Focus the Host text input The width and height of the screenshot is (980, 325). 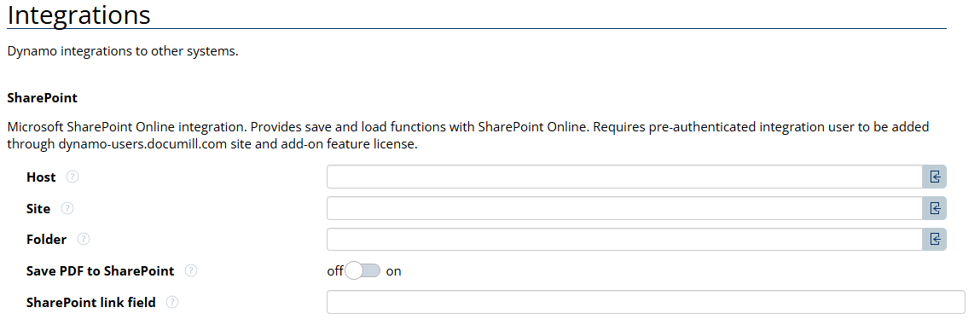(x=624, y=177)
